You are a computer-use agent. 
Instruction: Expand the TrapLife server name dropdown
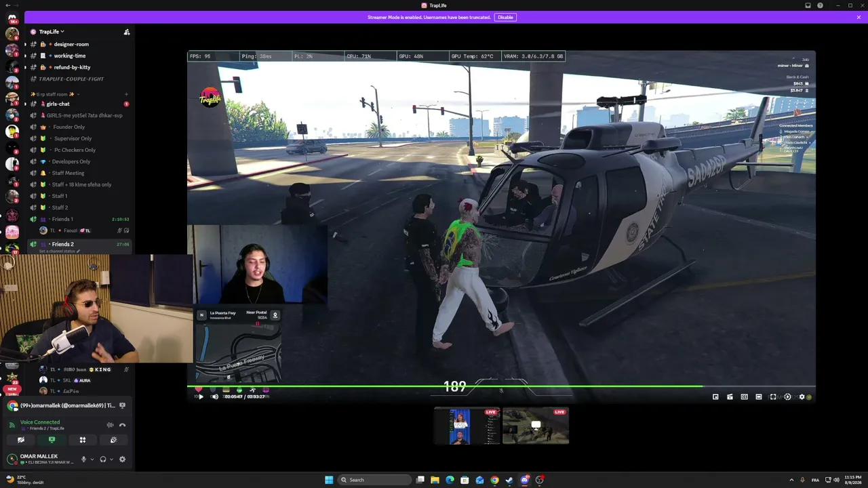pos(52,32)
